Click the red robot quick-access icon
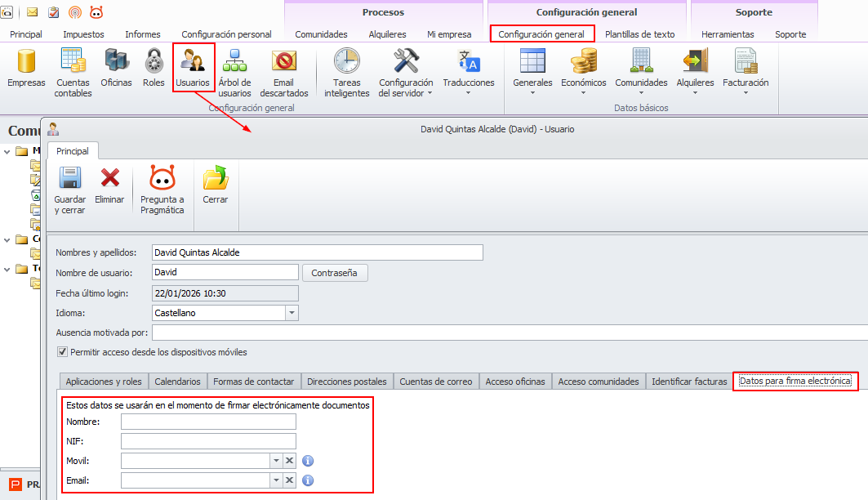This screenshot has height=500, width=868. (96, 12)
